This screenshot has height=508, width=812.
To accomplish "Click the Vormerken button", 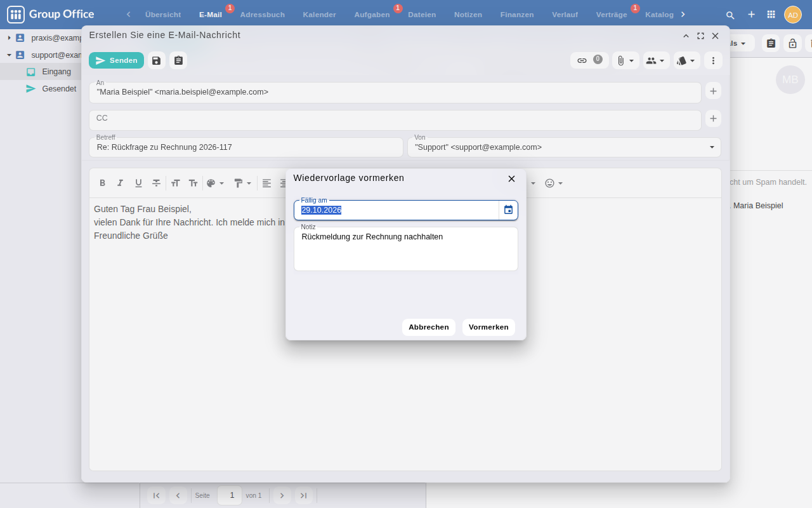I will (x=488, y=327).
